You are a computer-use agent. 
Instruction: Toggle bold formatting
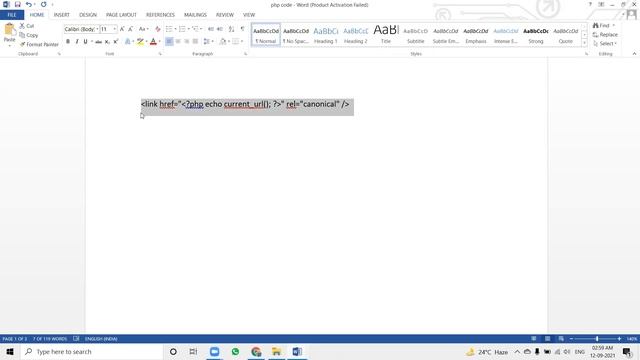point(68,42)
